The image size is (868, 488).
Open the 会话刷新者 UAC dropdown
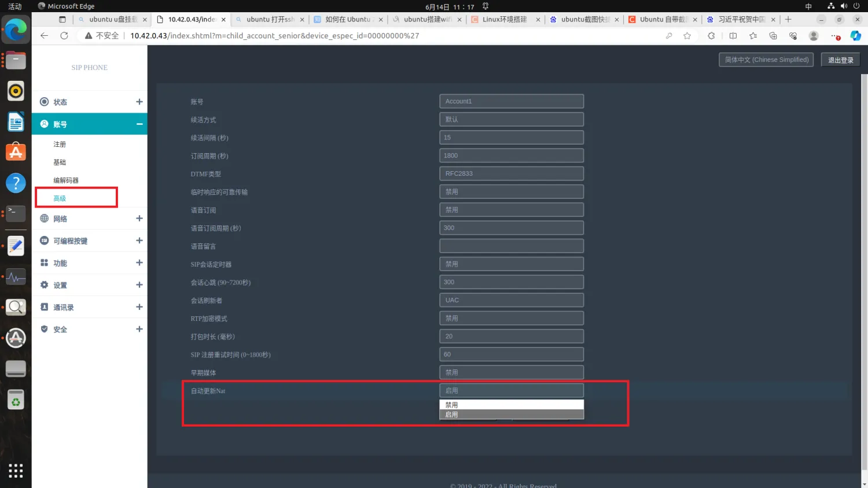(x=512, y=300)
